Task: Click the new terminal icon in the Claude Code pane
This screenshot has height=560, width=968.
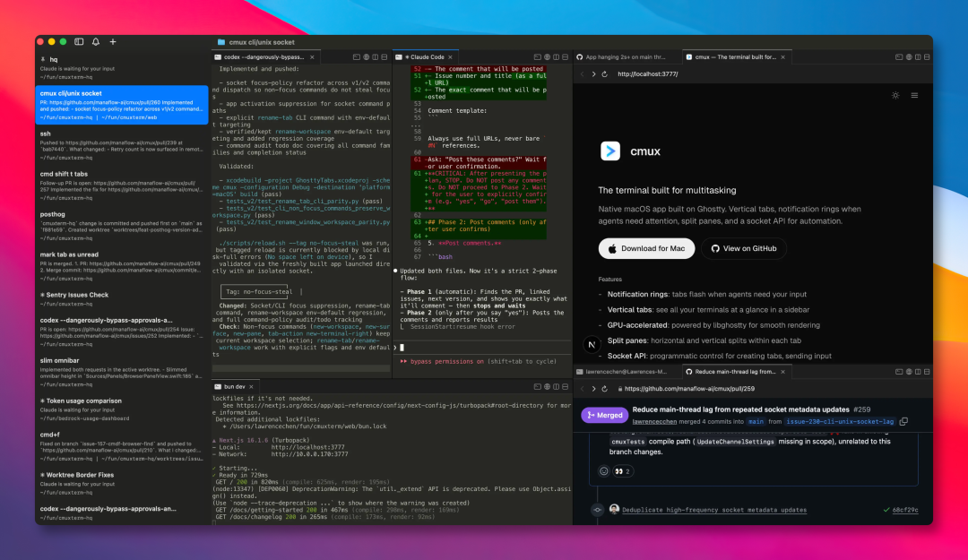Action: click(537, 56)
